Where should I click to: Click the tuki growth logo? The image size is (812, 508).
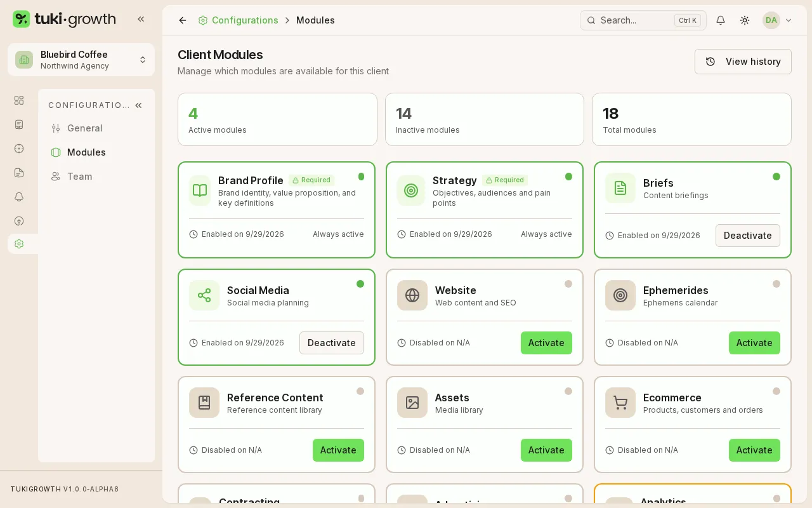pyautogui.click(x=64, y=19)
